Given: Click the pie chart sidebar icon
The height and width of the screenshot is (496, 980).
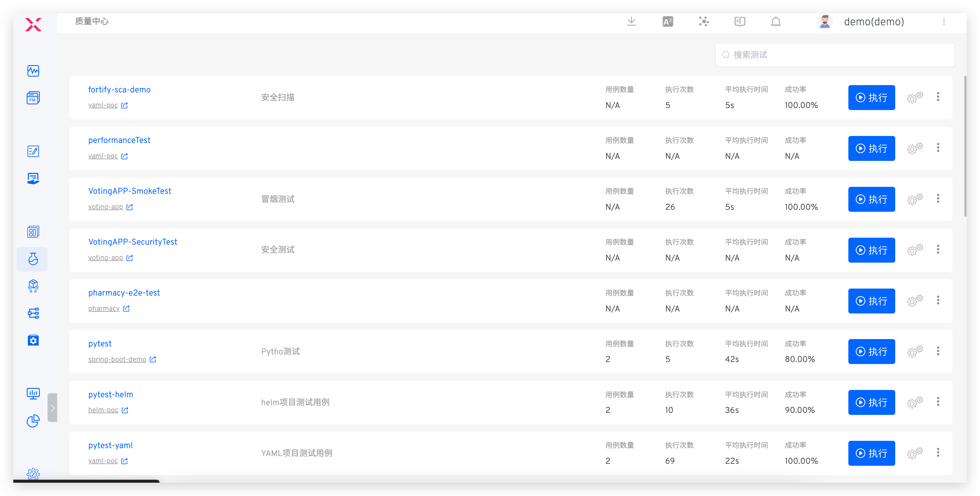Looking at the screenshot, I should click(x=33, y=421).
